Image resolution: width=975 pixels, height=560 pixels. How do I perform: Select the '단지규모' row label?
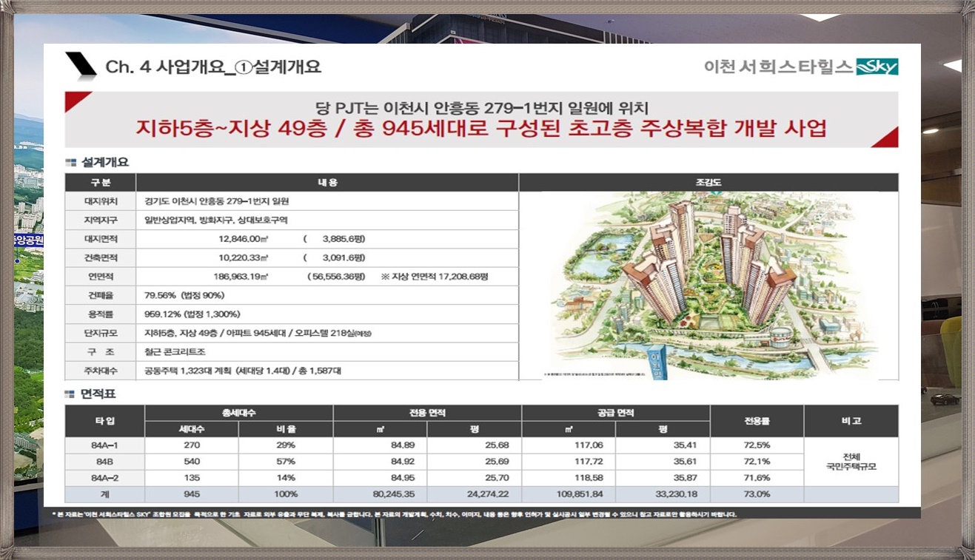click(x=101, y=333)
